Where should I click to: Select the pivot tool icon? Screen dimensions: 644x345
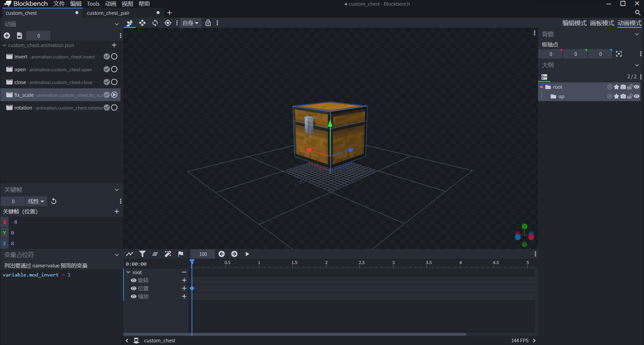click(168, 23)
